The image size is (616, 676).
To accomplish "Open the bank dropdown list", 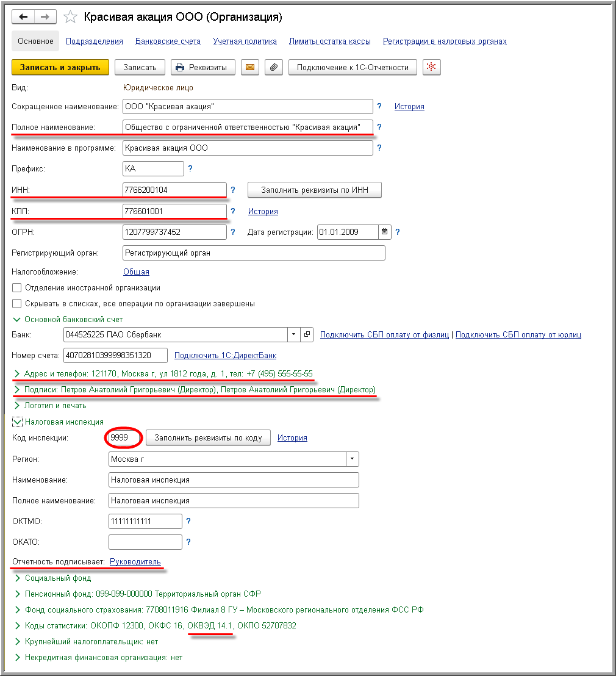I will click(294, 334).
